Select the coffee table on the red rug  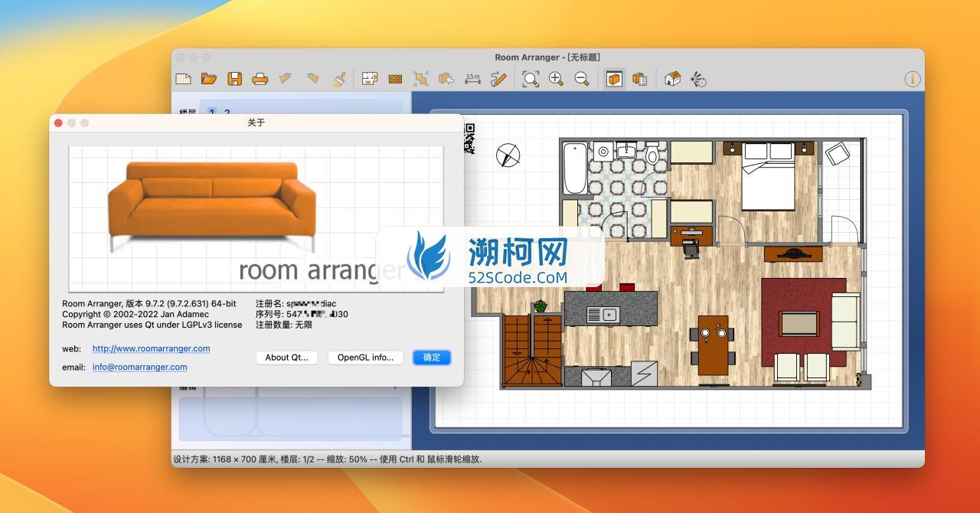[799, 323]
